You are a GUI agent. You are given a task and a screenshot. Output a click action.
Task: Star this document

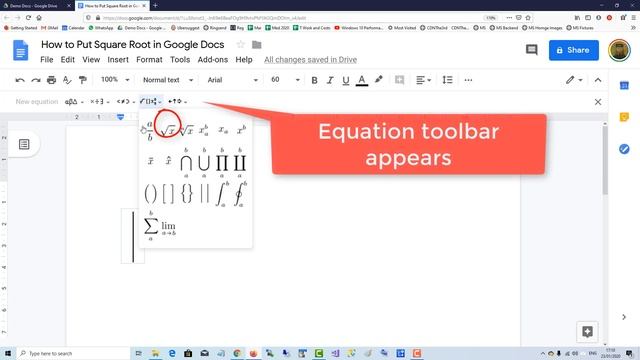(241, 44)
